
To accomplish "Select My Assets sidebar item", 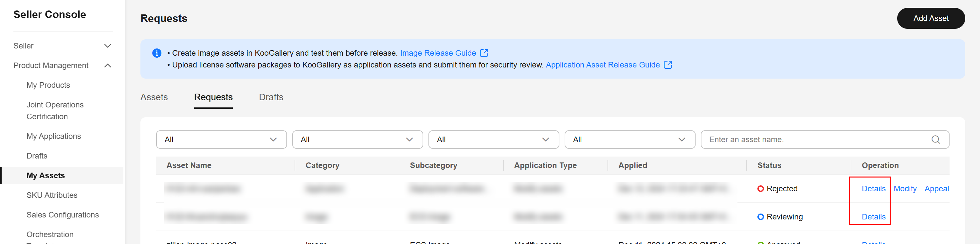I will pos(63,176).
